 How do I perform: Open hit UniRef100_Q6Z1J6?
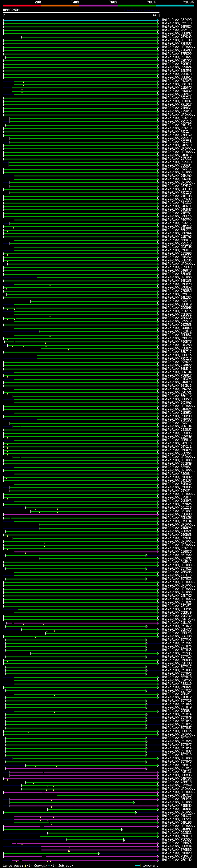coord(177,30)
